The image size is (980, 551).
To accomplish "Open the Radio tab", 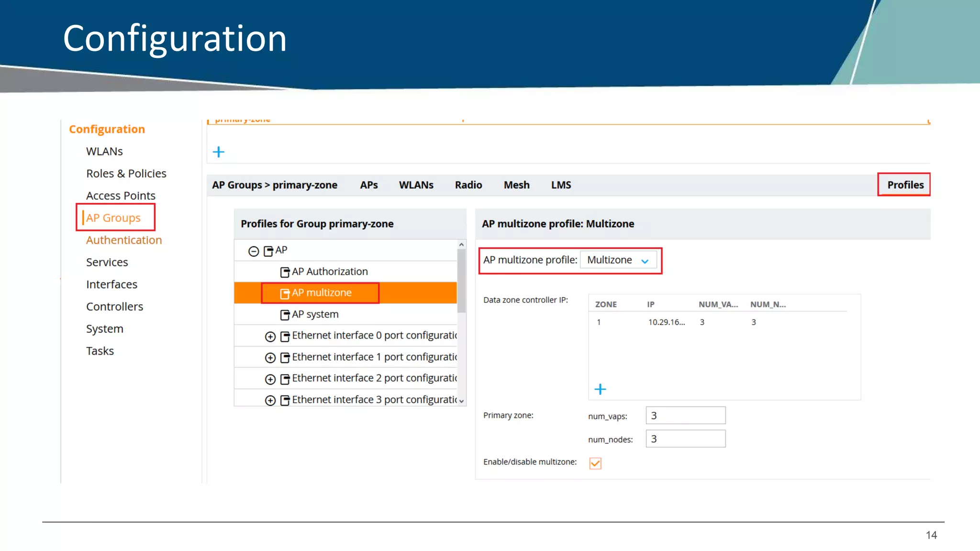I will tap(468, 185).
